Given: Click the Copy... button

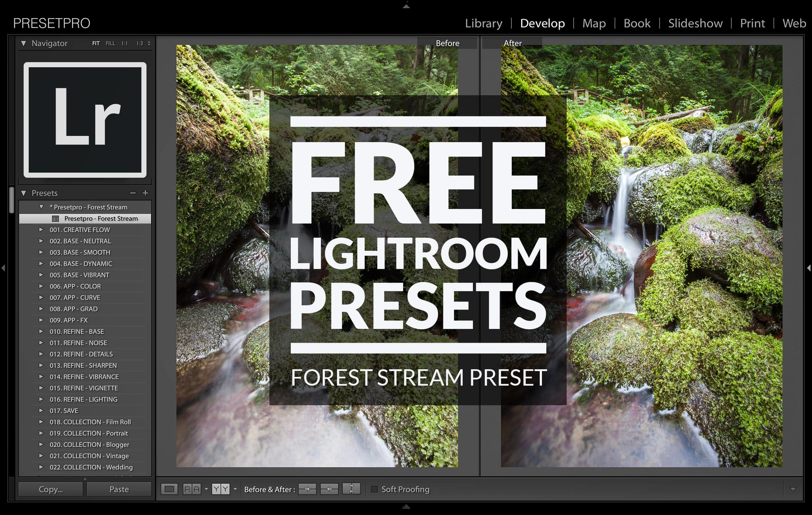Looking at the screenshot, I should pyautogui.click(x=50, y=489).
